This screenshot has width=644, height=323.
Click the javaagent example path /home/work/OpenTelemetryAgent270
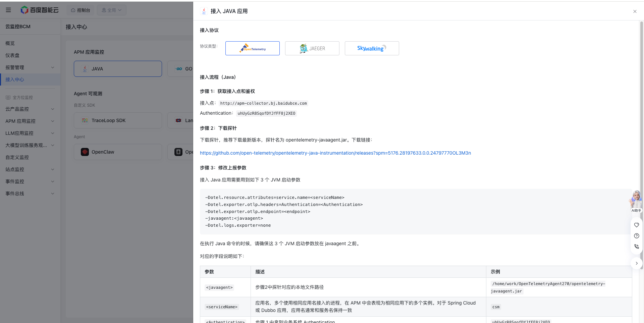point(548,287)
